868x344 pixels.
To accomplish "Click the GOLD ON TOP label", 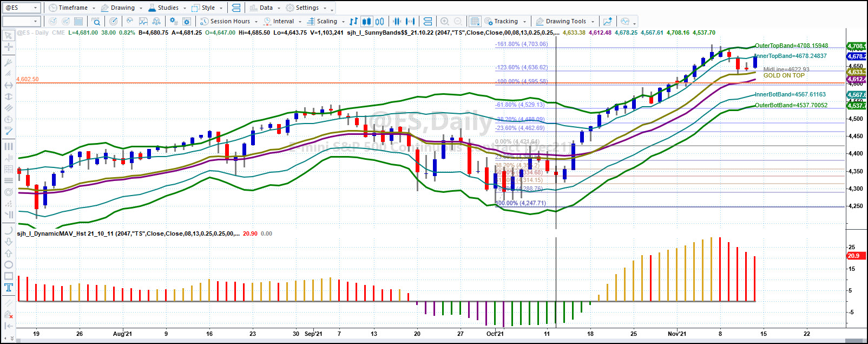I will click(784, 75).
